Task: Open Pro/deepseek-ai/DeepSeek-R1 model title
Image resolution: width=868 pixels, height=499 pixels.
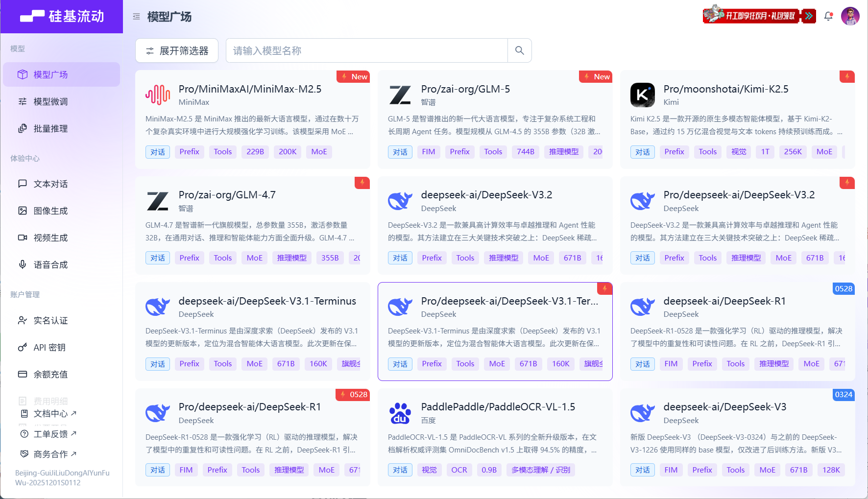Action: 250,407
